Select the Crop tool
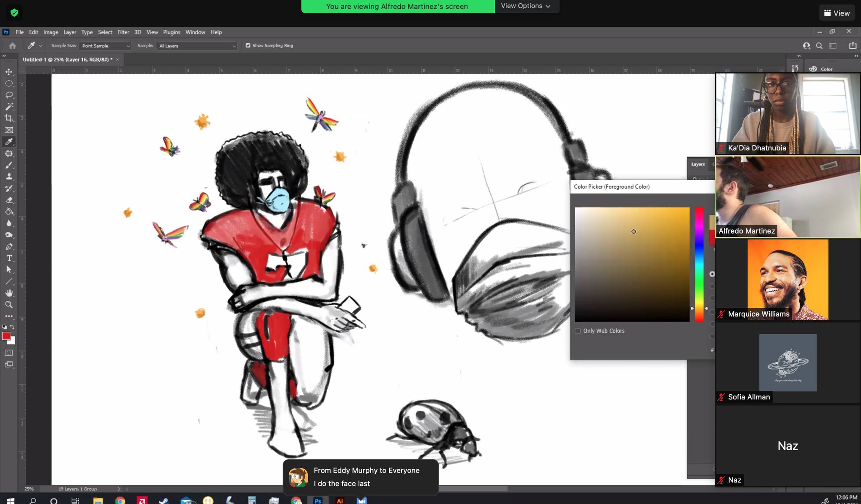This screenshot has height=504, width=861. (9, 118)
